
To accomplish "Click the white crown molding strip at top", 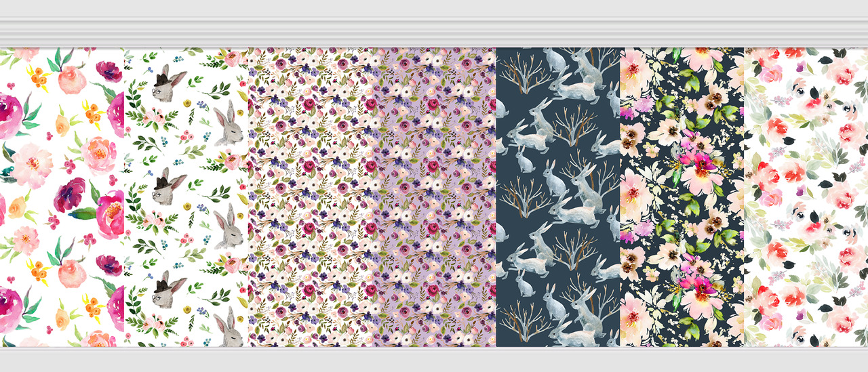I will tap(434, 31).
